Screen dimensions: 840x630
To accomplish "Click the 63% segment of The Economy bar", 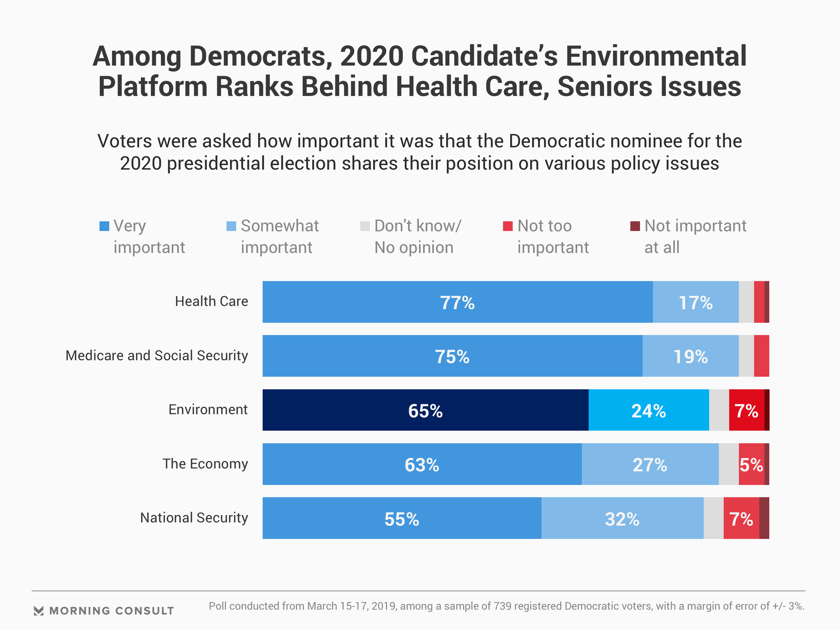I will (x=422, y=464).
